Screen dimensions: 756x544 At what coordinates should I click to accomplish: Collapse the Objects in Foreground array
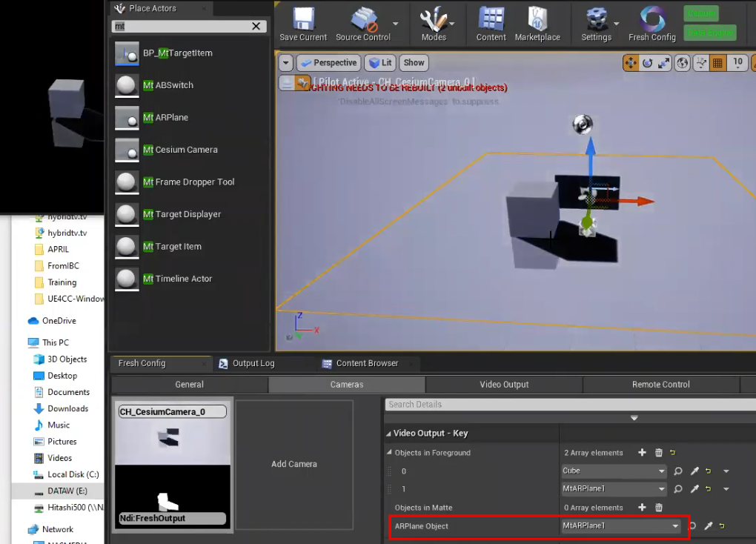[389, 453]
